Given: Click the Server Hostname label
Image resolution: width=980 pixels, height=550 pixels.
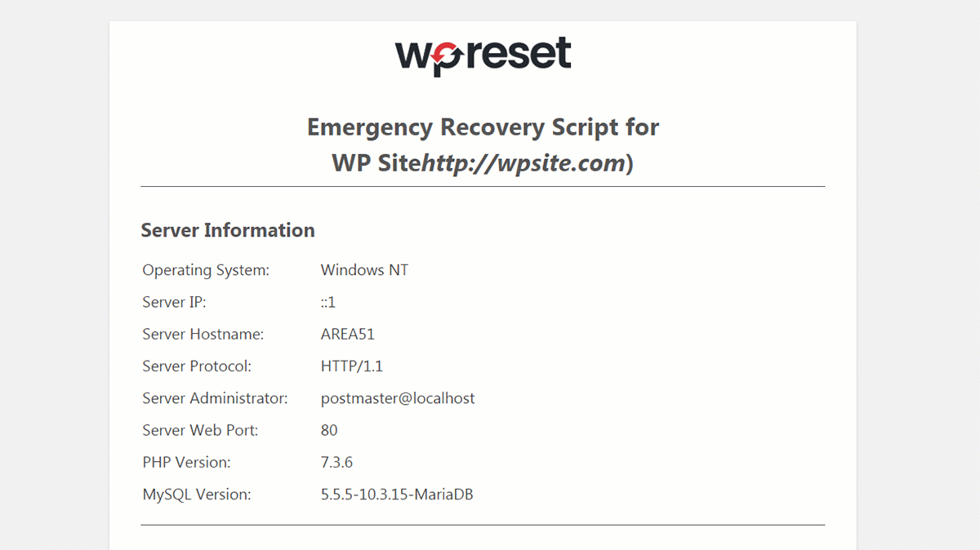Looking at the screenshot, I should pos(203,334).
